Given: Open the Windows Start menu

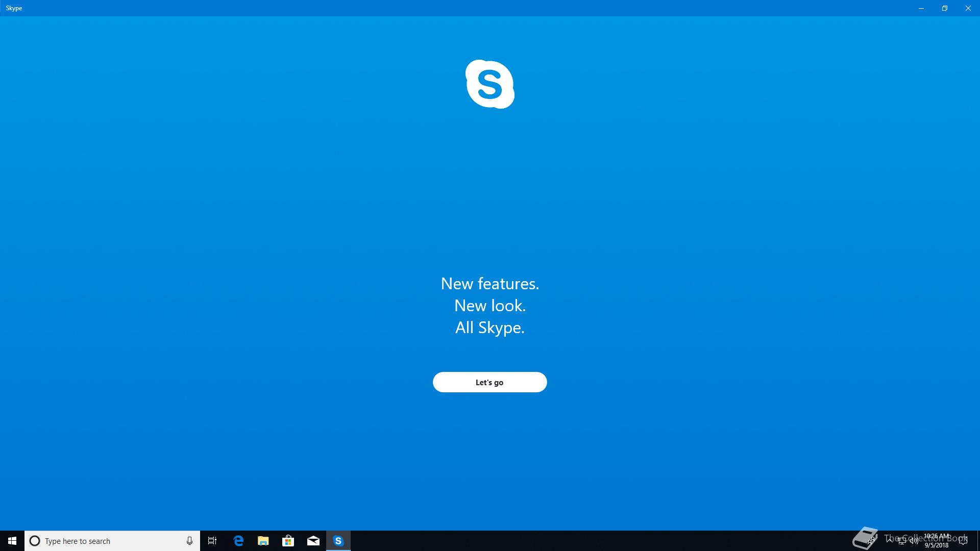Looking at the screenshot, I should (x=12, y=541).
